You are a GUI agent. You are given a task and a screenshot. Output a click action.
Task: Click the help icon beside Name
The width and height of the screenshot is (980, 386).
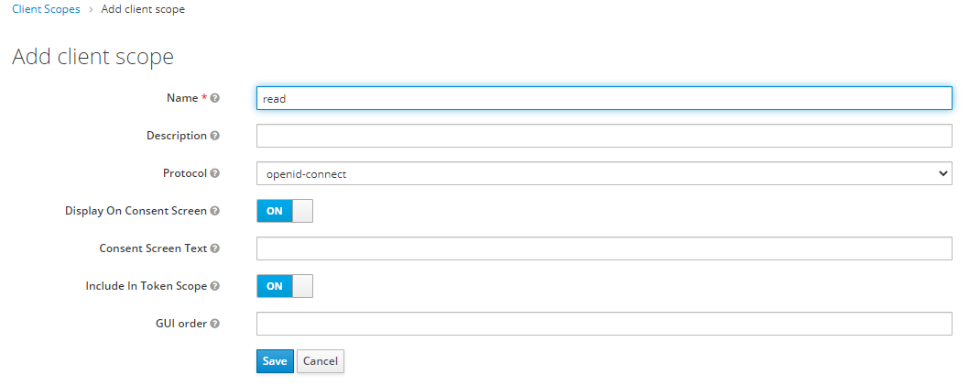pos(215,98)
